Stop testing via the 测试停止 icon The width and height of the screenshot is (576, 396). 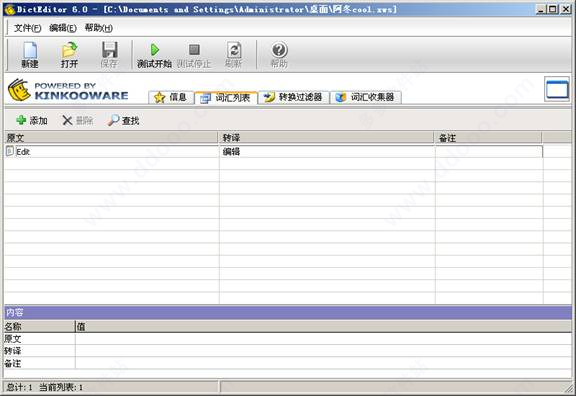[x=194, y=55]
